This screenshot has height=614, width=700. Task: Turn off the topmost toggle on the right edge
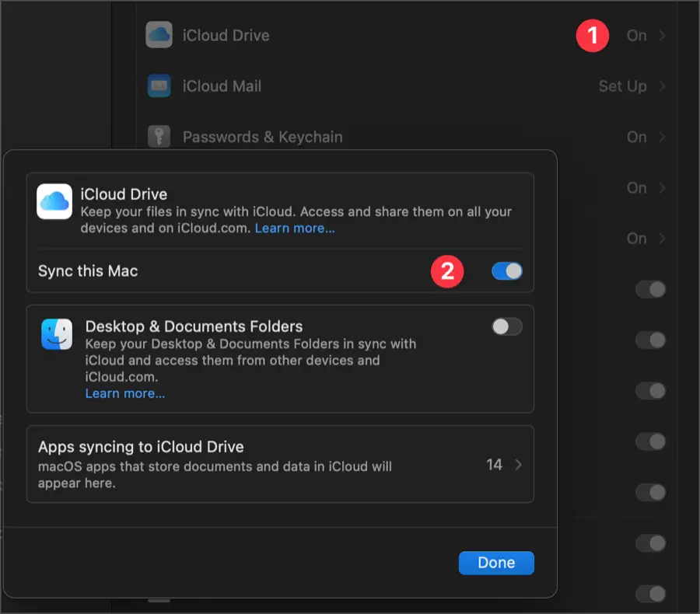(650, 289)
